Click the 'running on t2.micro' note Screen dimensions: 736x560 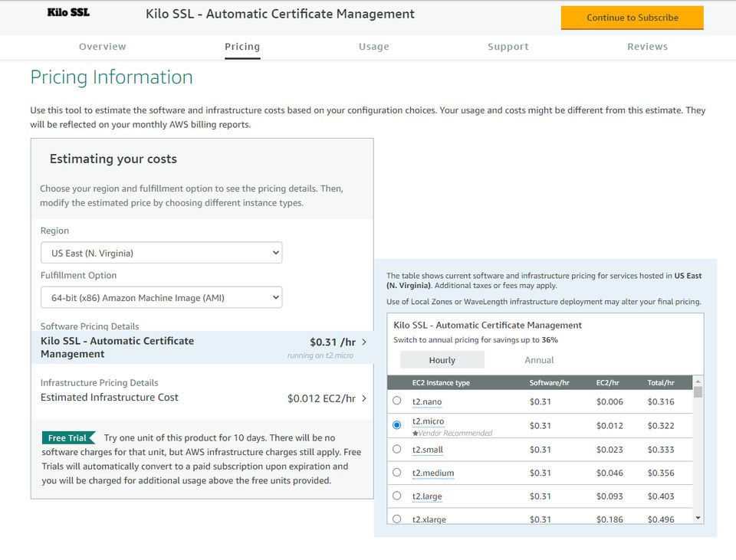tap(320, 355)
